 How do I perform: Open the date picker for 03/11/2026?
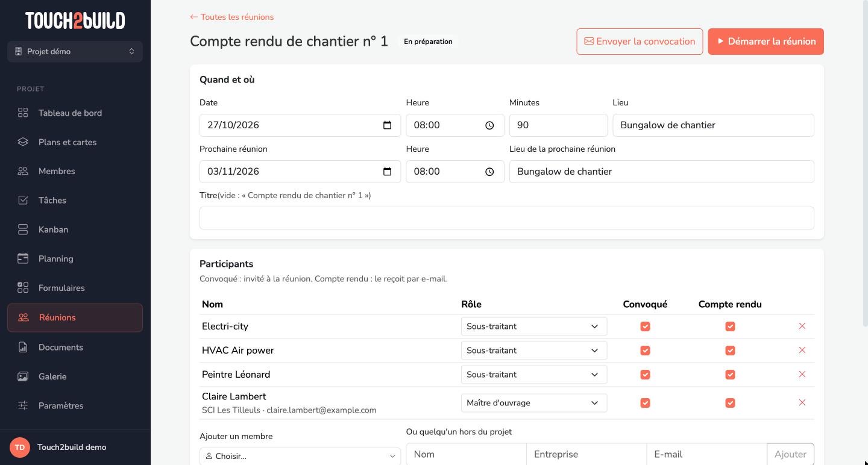(x=387, y=172)
